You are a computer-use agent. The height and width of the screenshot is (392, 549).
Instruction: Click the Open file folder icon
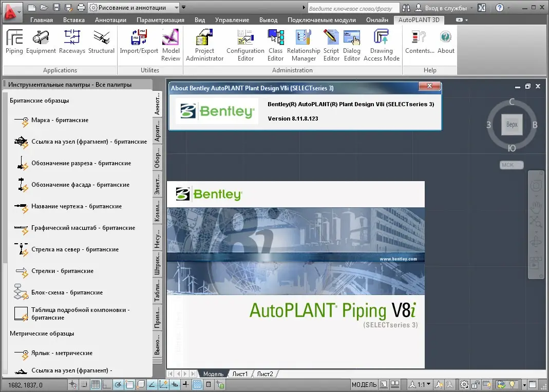coord(44,7)
